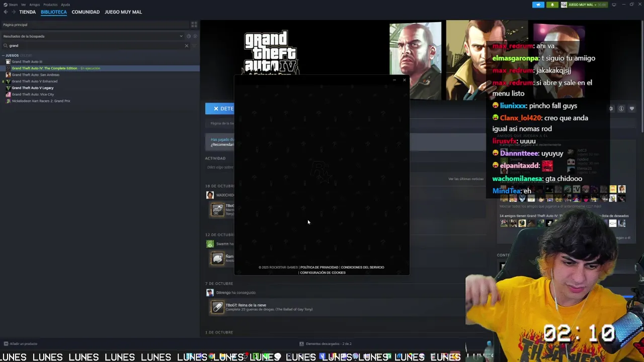Close the Rockstar launcher window

tap(404, 80)
